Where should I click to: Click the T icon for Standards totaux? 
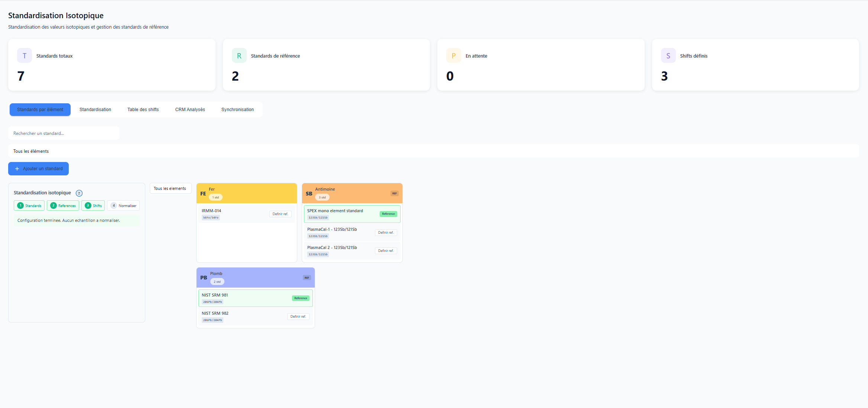click(x=25, y=56)
